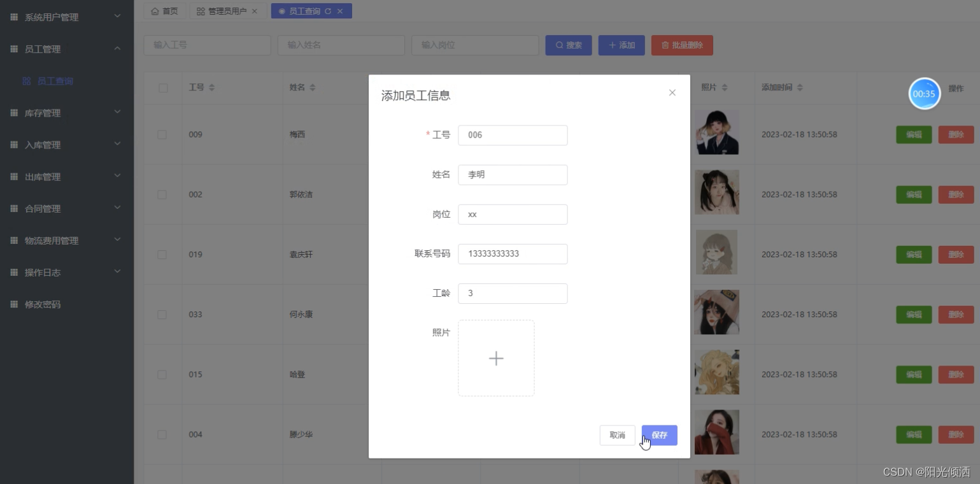Click the icon beside 员工查询 in sidebar
Viewport: 980px width, 484px height.
pyautogui.click(x=26, y=81)
